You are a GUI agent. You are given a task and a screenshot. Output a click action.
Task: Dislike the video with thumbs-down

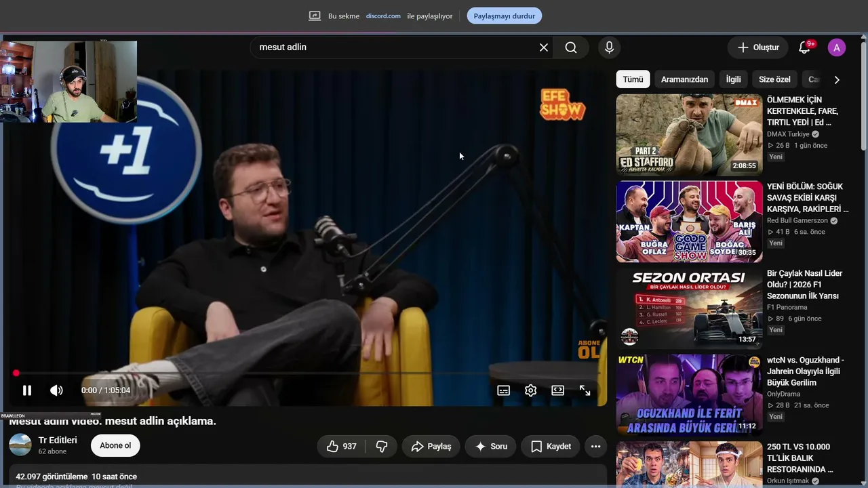tap(382, 447)
